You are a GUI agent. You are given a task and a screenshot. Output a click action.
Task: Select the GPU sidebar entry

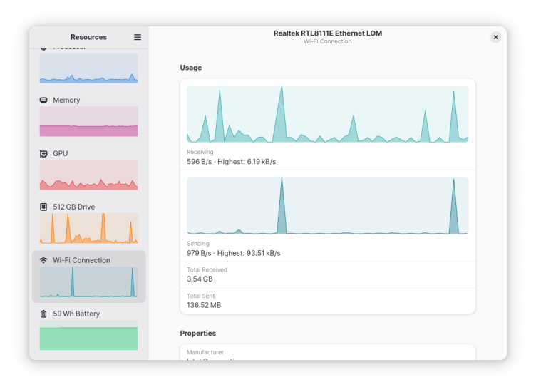click(x=88, y=154)
